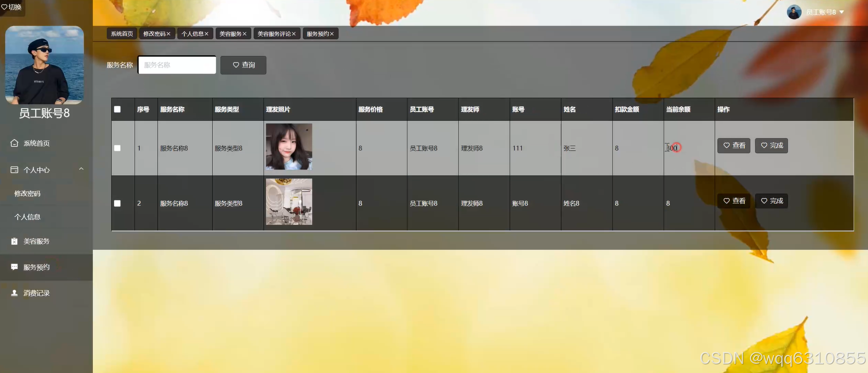Screen dimensions: 868x373
Task: Open the girl photo thumbnail in row 1
Action: 289,147
